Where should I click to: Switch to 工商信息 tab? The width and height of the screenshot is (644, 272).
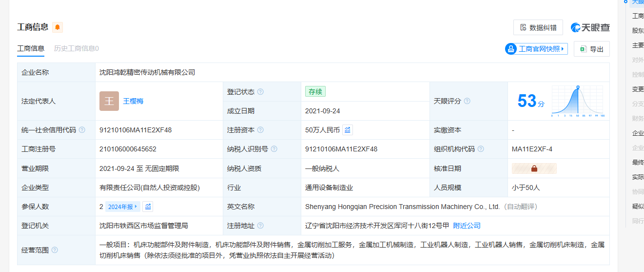31,48
